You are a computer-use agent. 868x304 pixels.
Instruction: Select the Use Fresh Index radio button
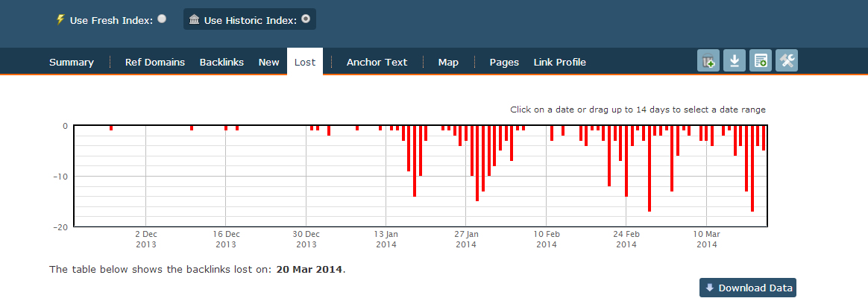tap(162, 19)
